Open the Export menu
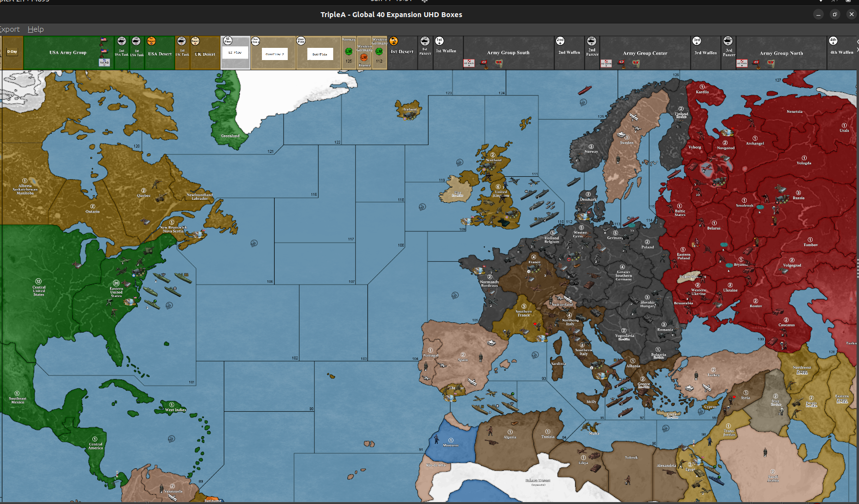This screenshot has height=504, width=859. click(10, 29)
